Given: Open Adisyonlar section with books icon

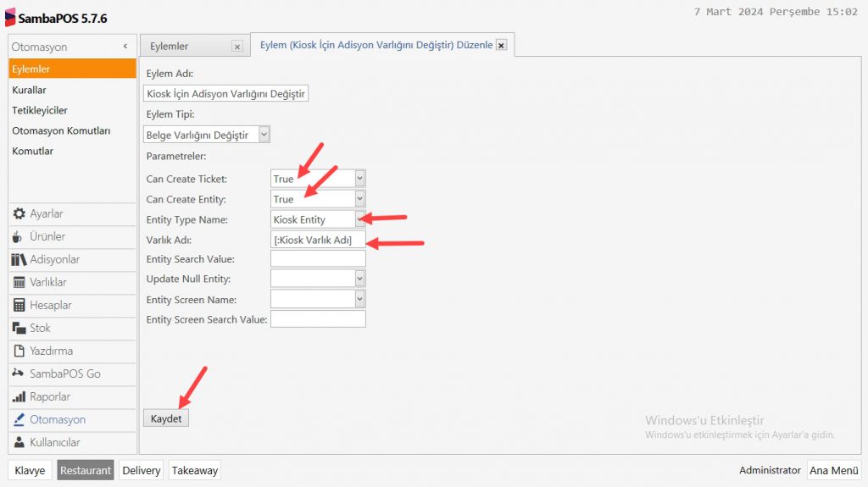Looking at the screenshot, I should pos(19,260).
